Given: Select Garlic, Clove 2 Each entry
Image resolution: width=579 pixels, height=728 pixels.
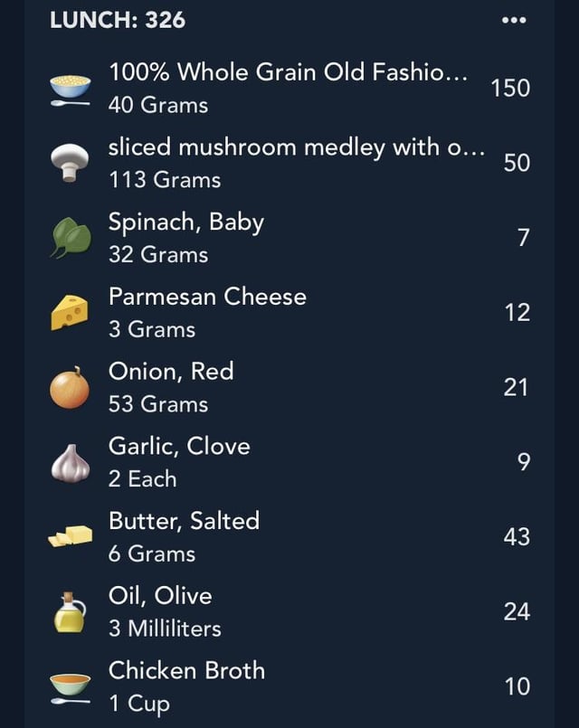Looking at the screenshot, I should (x=289, y=462).
